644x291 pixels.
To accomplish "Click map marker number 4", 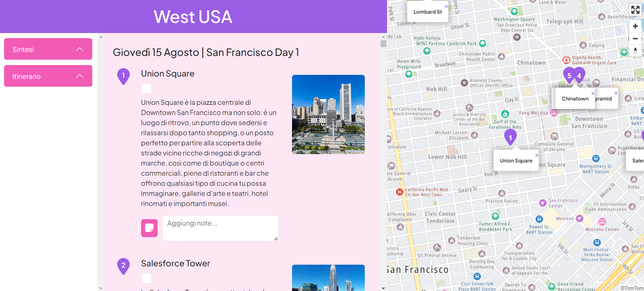I will (x=579, y=76).
